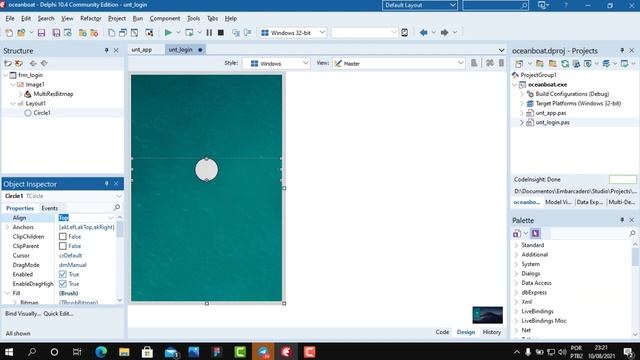Open the Model View tab
Screen dimensions: 640x360
point(558,202)
